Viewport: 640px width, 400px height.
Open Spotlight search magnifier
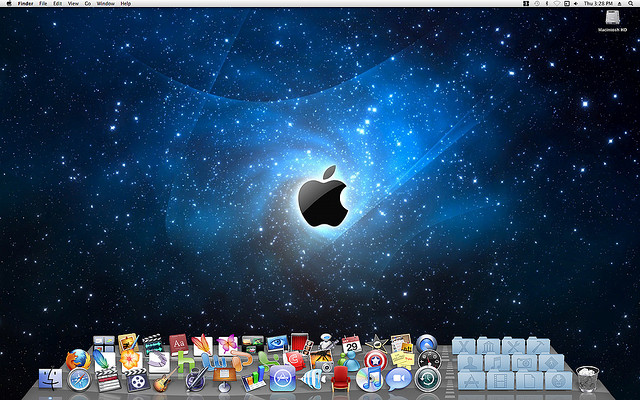(x=631, y=3)
